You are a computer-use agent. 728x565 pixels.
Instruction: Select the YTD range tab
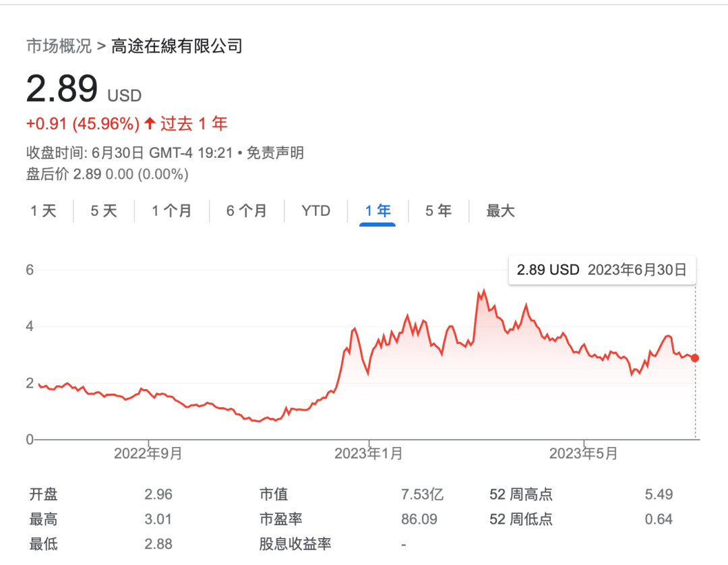coord(315,211)
